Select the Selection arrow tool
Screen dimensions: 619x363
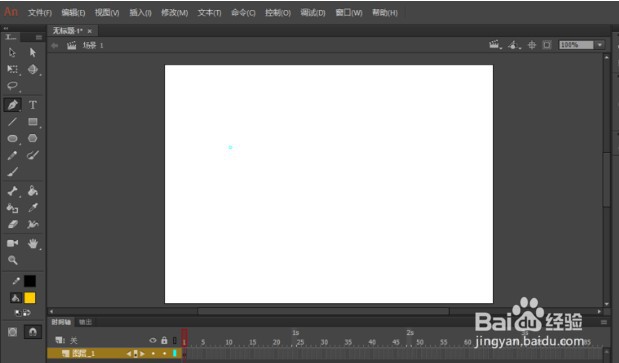pyautogui.click(x=12, y=52)
